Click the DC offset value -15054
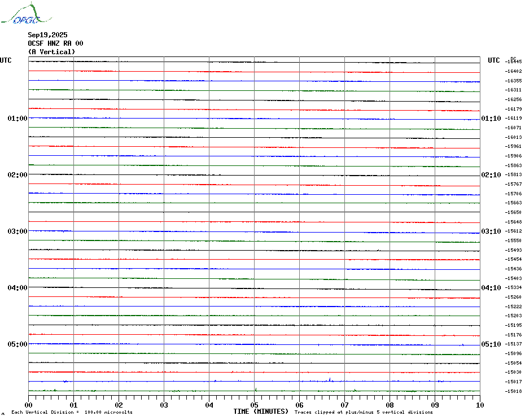525x420 pixels. click(x=513, y=363)
